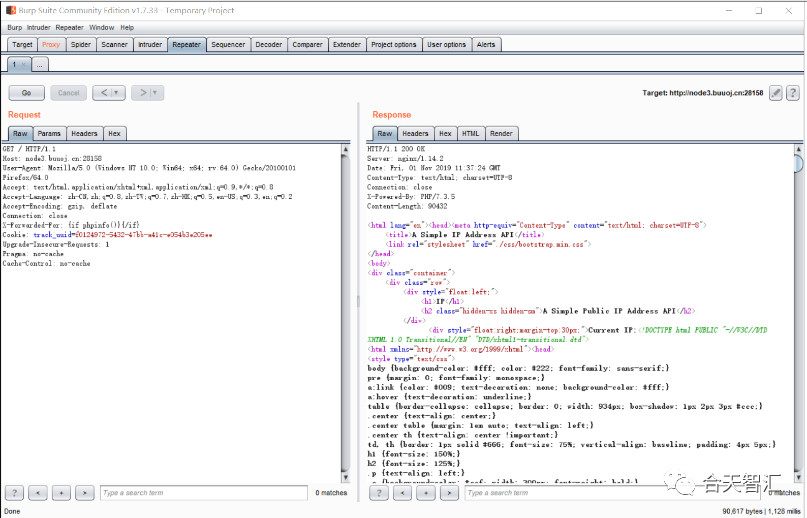Click the plus button in request search bar
This screenshot has height=518, width=807.
[x=61, y=493]
